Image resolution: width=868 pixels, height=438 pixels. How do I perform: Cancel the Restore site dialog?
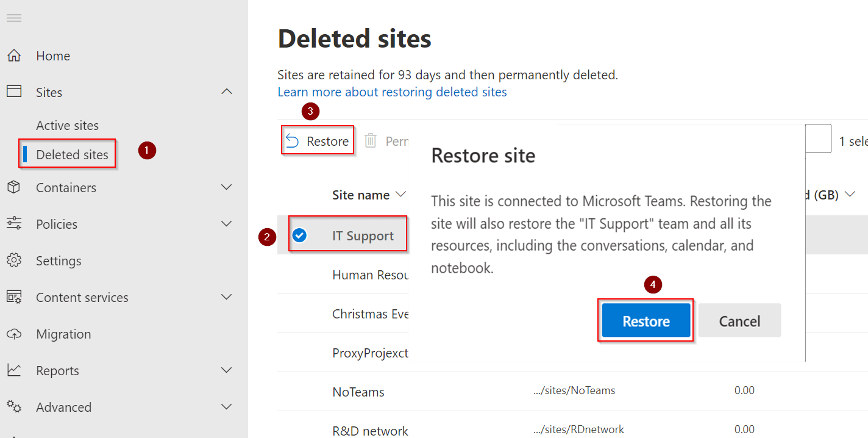739,320
